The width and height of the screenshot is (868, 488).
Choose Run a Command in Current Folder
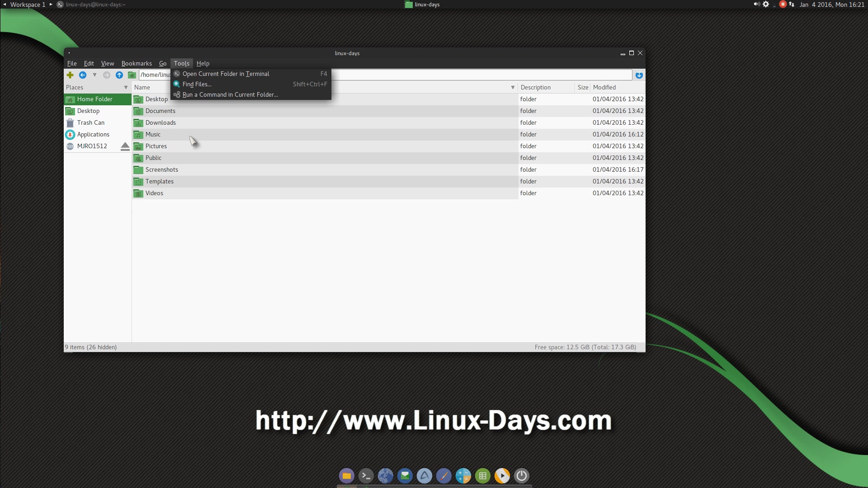click(x=251, y=94)
